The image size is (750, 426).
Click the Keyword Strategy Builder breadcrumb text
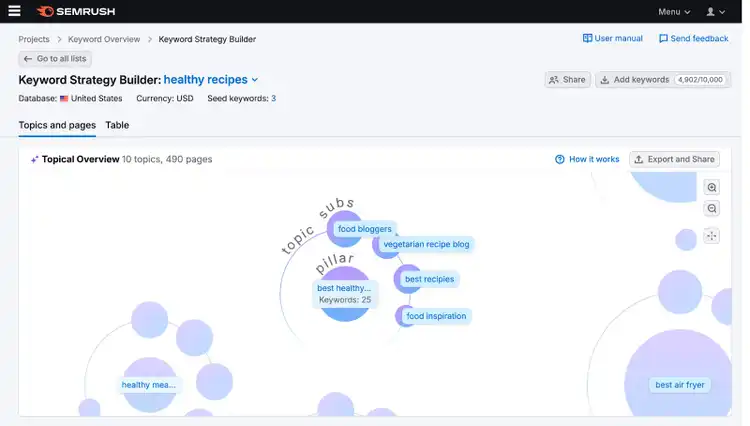click(207, 39)
